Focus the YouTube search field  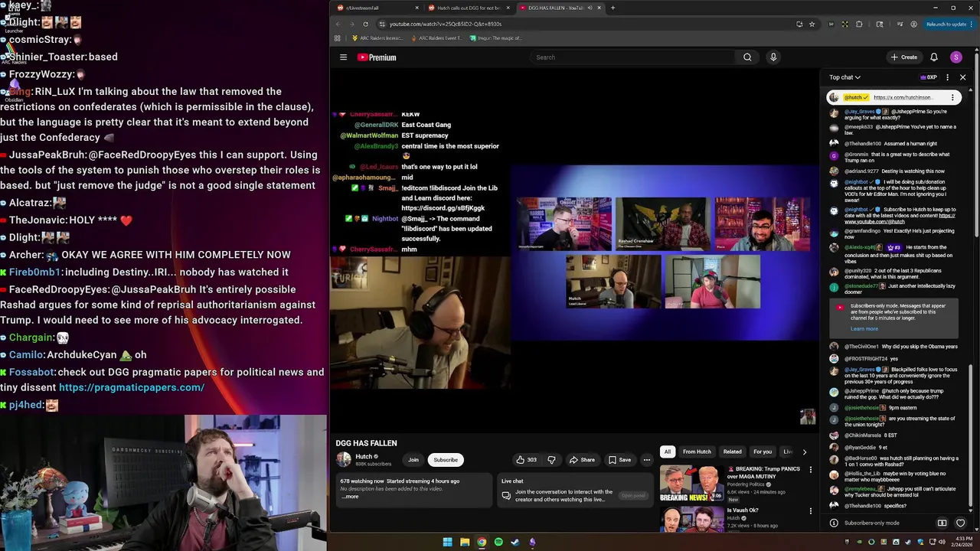632,57
